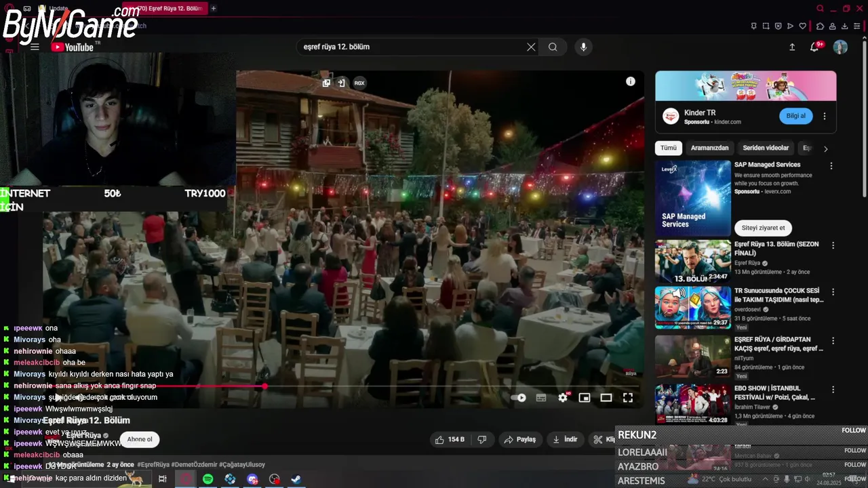Viewport: 868px width, 488px height.
Task: Download the video via İndir
Action: pyautogui.click(x=565, y=439)
